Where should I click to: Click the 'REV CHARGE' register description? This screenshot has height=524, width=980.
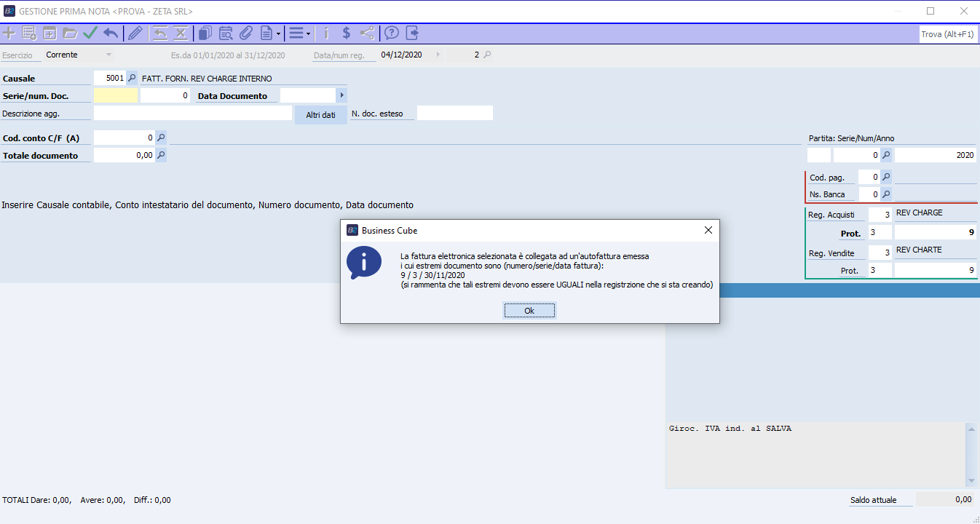919,213
